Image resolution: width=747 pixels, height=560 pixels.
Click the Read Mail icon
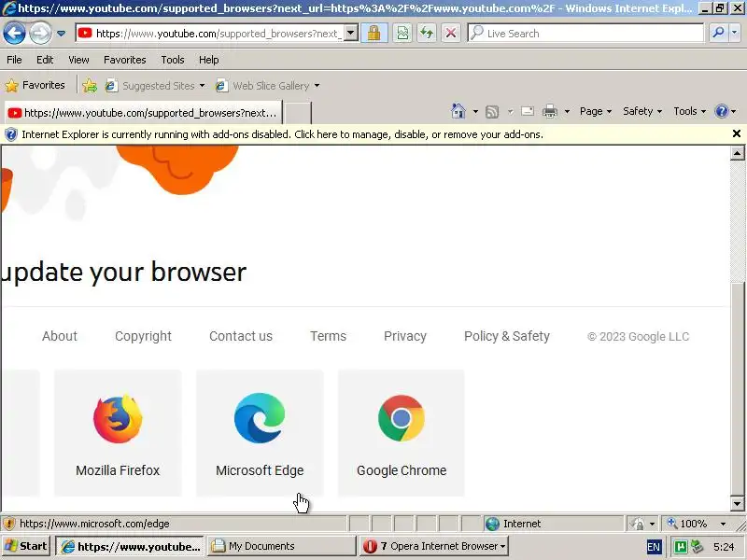528,111
